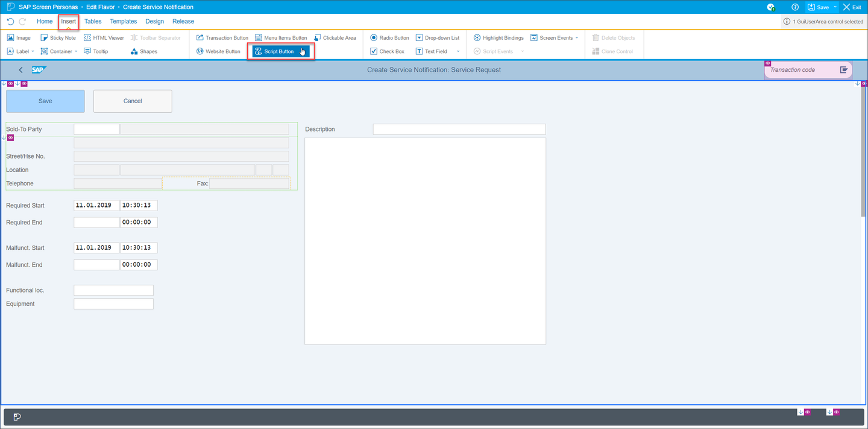Click the Equipment input field
This screenshot has width=868, height=429.
tap(113, 303)
